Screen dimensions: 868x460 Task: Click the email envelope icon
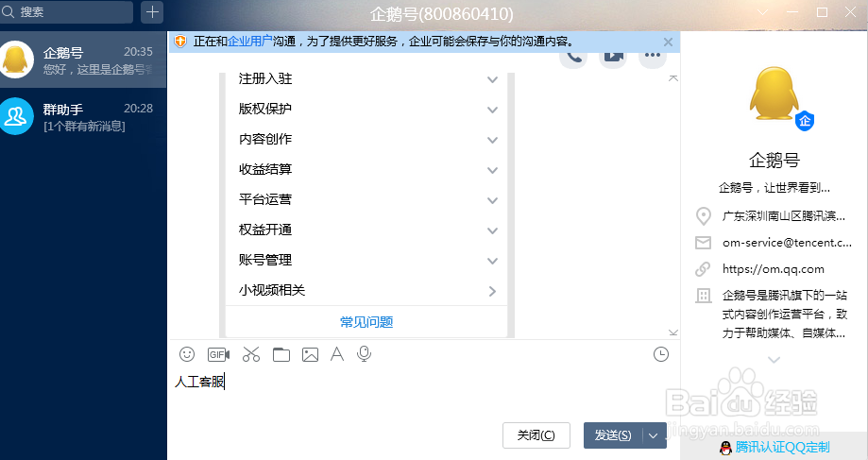703,243
